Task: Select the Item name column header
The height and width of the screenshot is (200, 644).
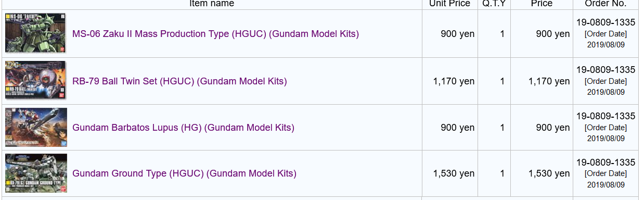Action: click(212, 4)
